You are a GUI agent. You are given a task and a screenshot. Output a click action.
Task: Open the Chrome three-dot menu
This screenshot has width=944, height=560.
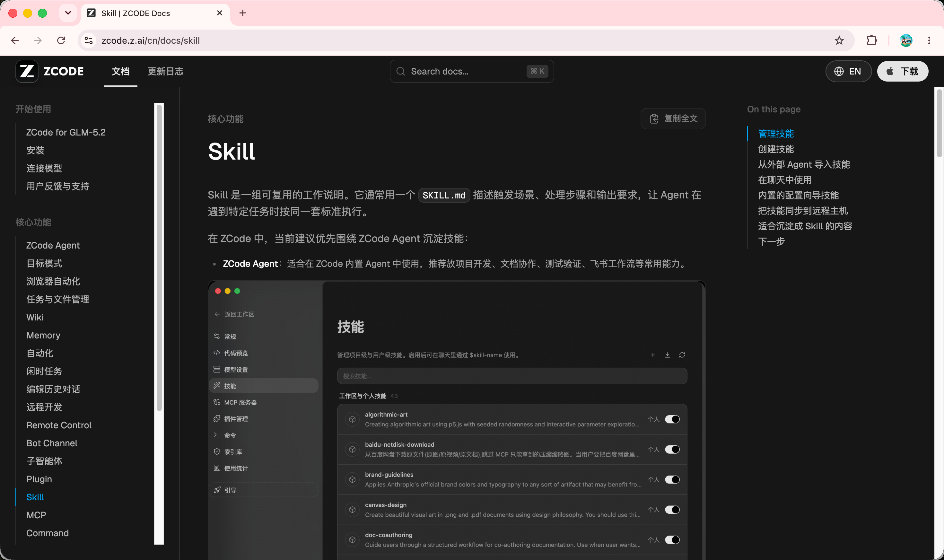click(929, 40)
